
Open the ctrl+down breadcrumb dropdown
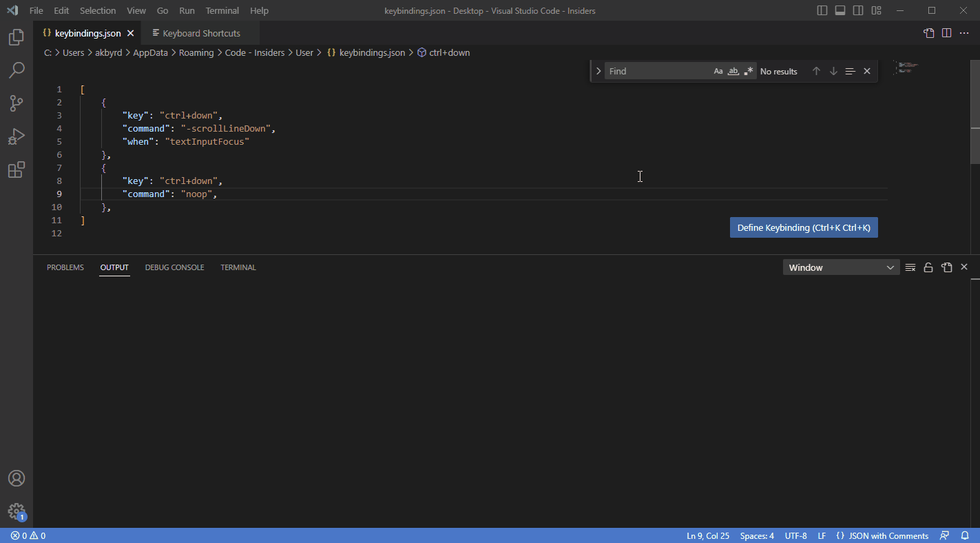(448, 52)
